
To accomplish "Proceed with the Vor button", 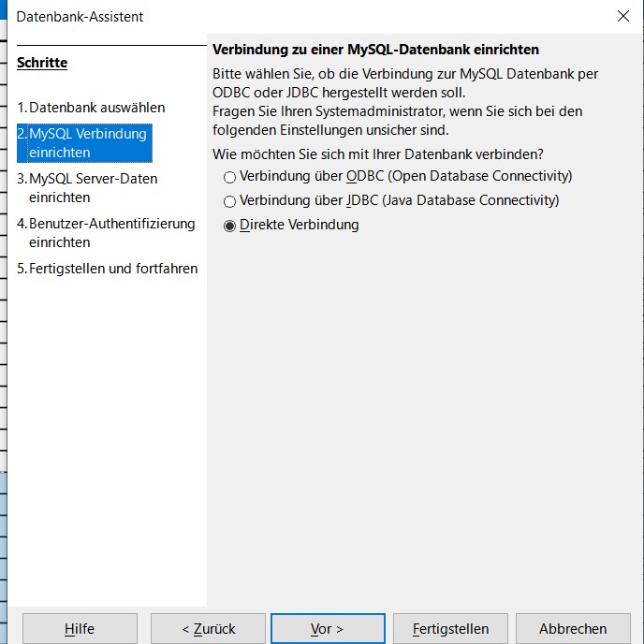I will (x=328, y=629).
